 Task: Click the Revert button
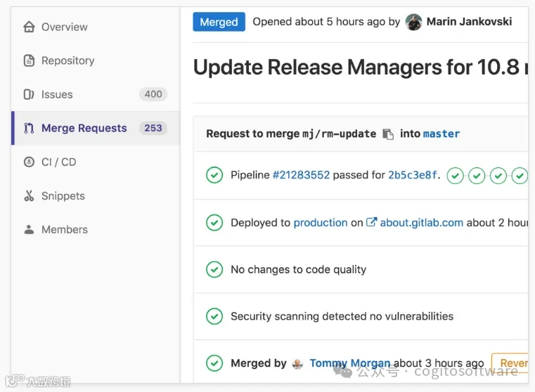[x=510, y=363]
